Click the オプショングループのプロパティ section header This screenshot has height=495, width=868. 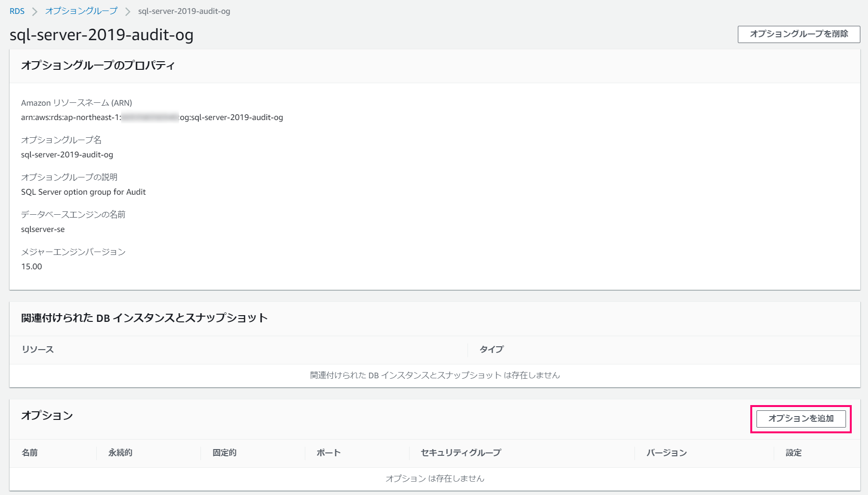tap(99, 66)
